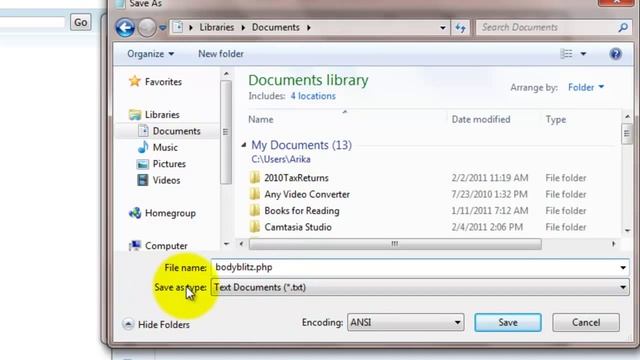Click the Libraries folder icon

point(135,115)
